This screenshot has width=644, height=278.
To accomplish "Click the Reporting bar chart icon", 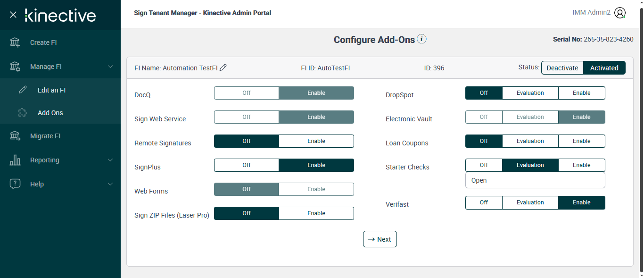I will pos(15,160).
